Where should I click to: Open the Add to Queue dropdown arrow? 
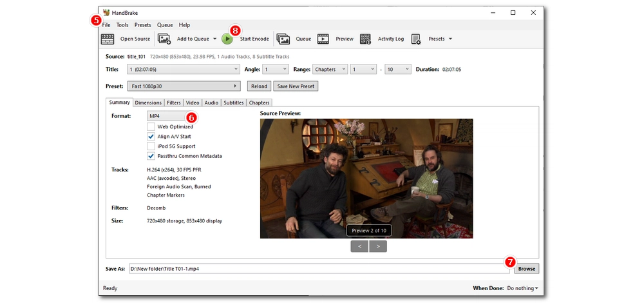214,39
